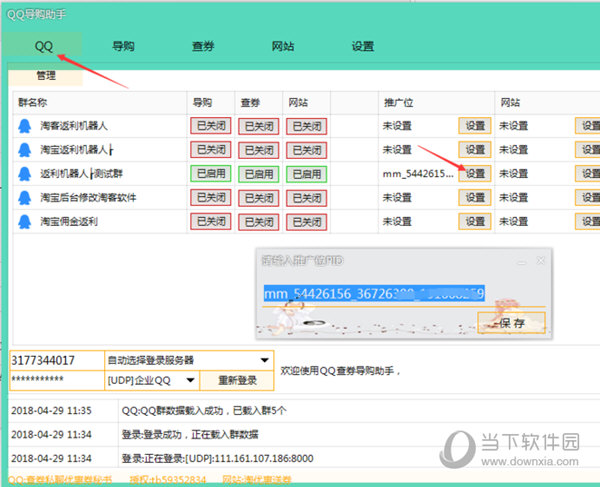Switch to the 查券 tab

(203, 46)
